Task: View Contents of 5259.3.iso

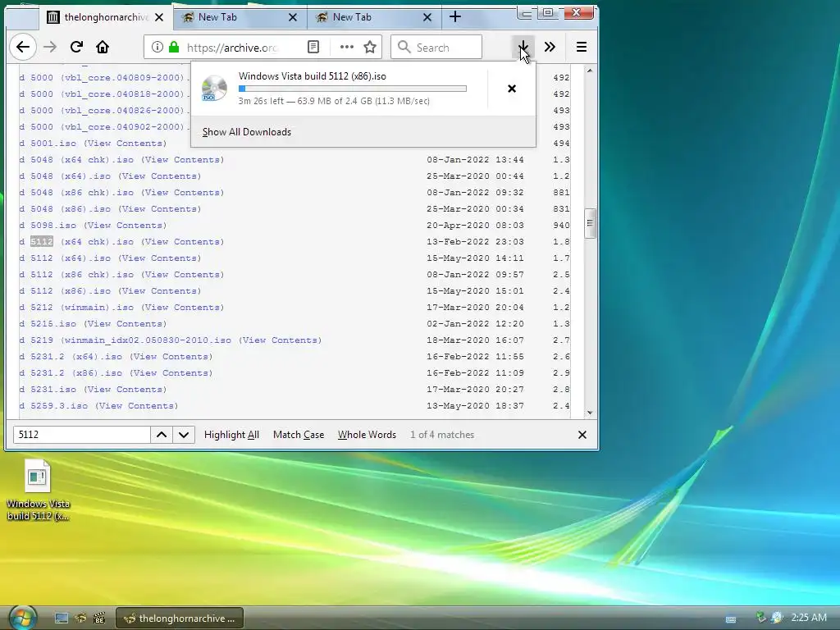Action: (137, 405)
